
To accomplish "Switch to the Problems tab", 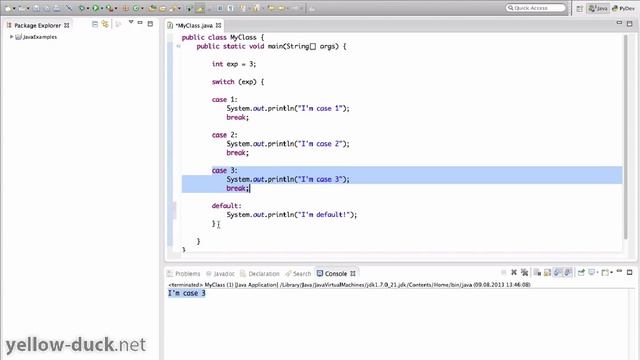I will pyautogui.click(x=184, y=273).
